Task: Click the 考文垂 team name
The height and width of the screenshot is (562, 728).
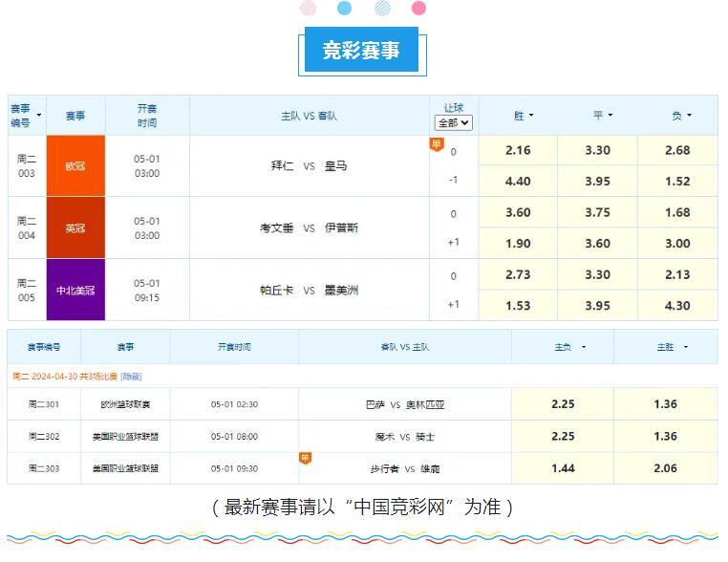Action: coord(277,228)
